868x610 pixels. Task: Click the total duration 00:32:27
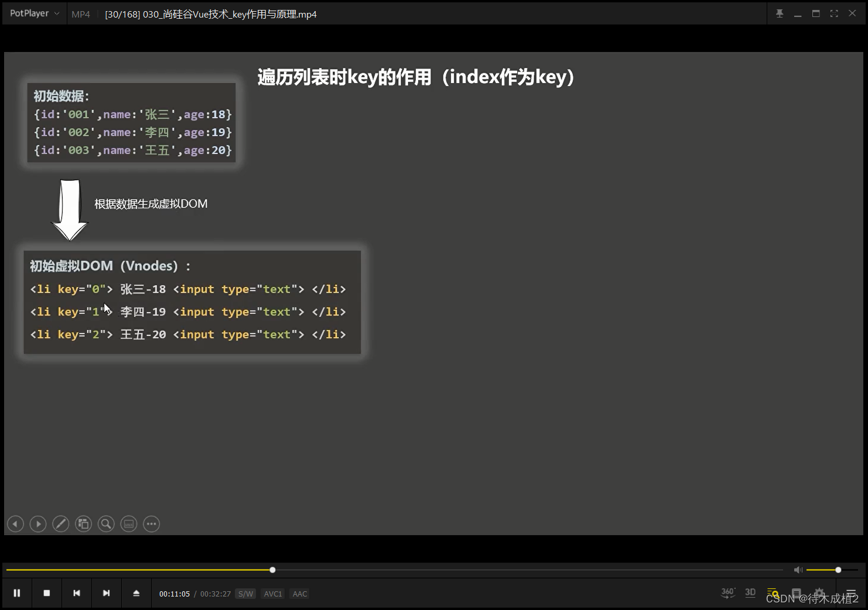(216, 594)
